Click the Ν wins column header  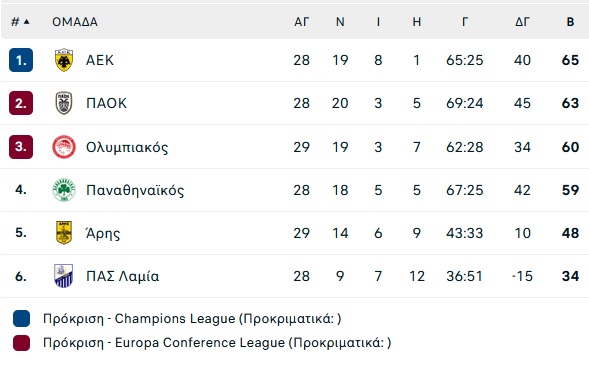(340, 22)
